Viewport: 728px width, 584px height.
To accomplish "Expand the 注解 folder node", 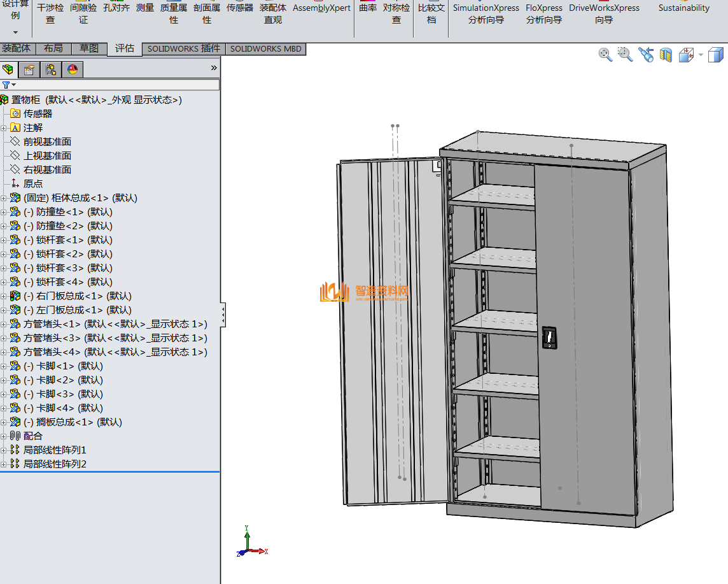I will pyautogui.click(x=4, y=128).
